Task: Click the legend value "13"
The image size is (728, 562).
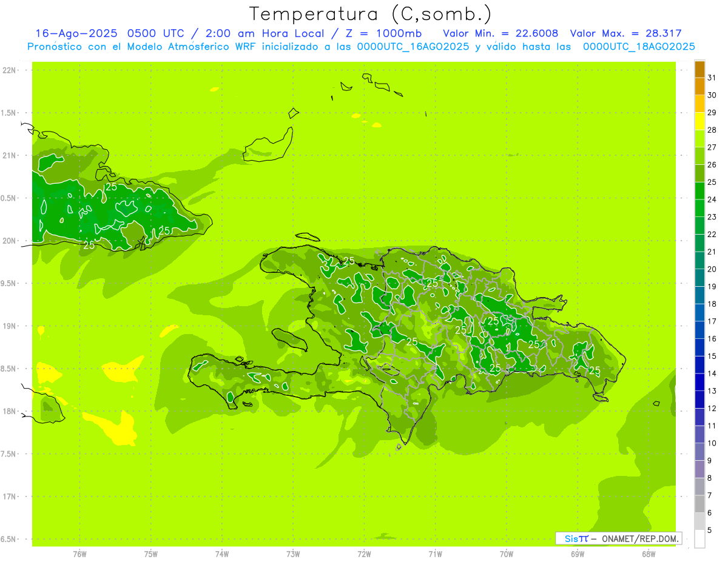Action: [712, 391]
